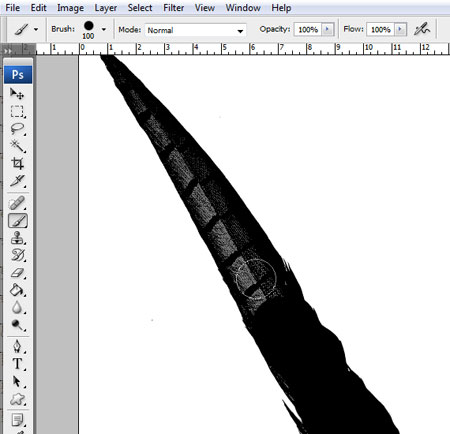Select the Rectangular Marquee tool

[17, 111]
